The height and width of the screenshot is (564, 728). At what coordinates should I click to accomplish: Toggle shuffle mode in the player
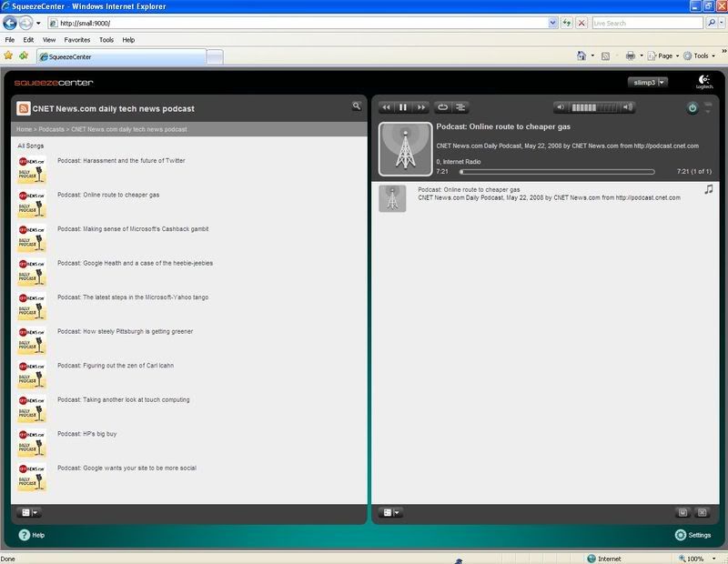[x=460, y=107]
